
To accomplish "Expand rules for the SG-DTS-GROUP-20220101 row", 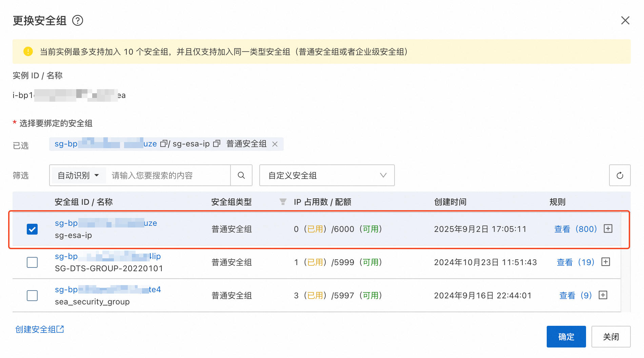I will [x=606, y=262].
